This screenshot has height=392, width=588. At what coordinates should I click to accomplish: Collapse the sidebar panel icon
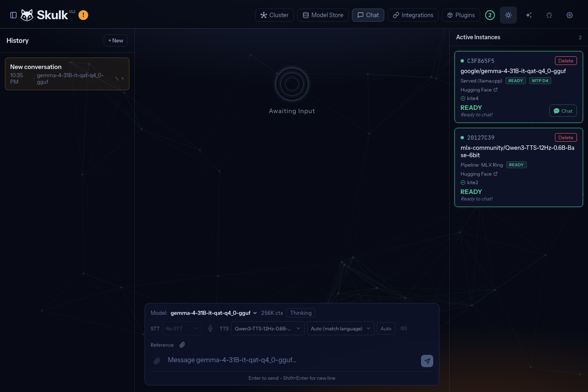(13, 15)
